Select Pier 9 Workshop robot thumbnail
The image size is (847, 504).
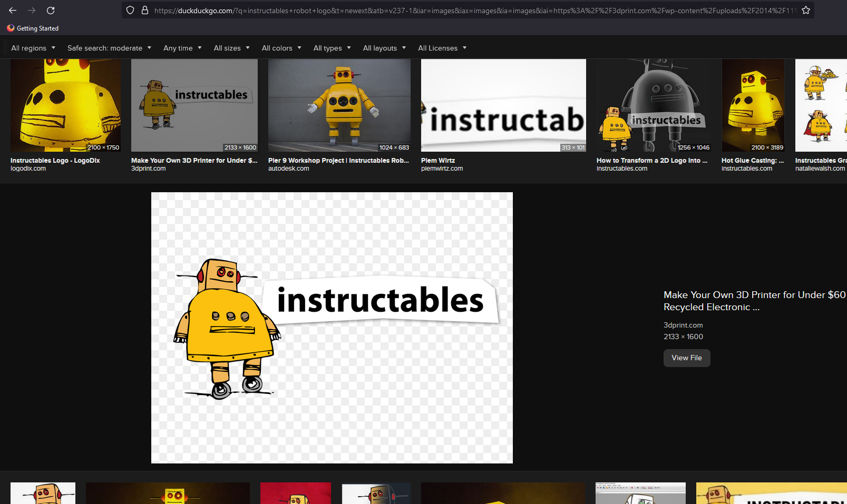339,105
